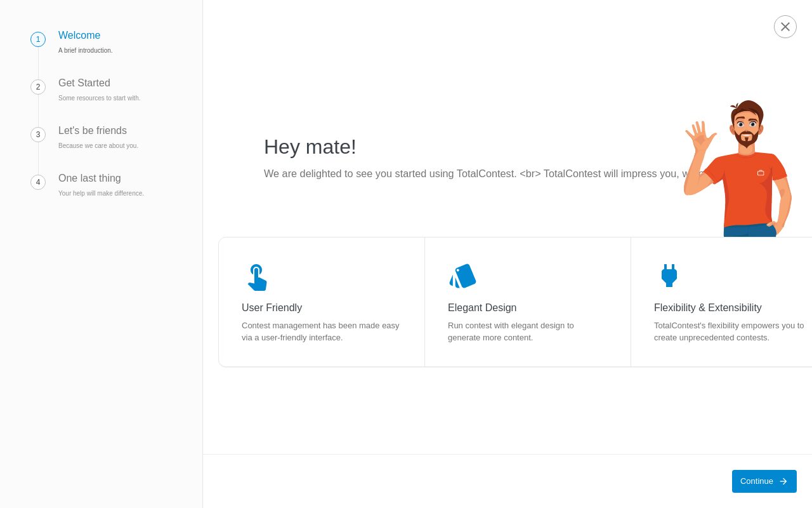Go to the Get Started step

[x=84, y=83]
